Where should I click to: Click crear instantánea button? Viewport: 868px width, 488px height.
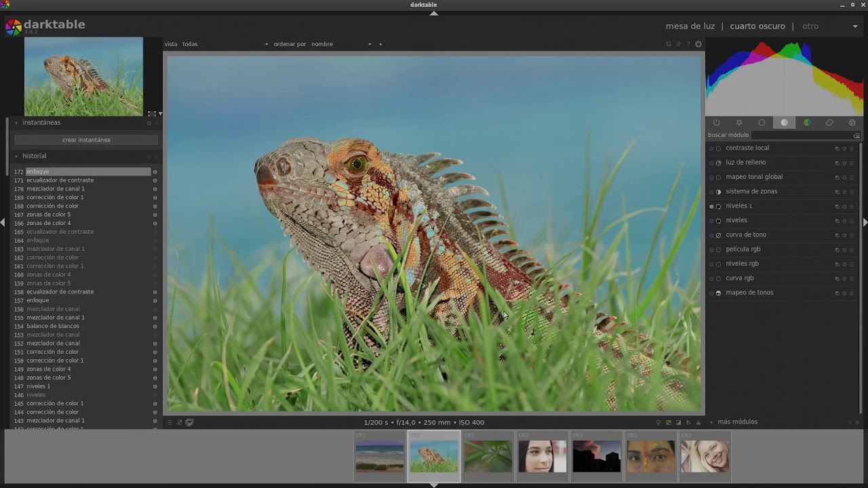(86, 140)
